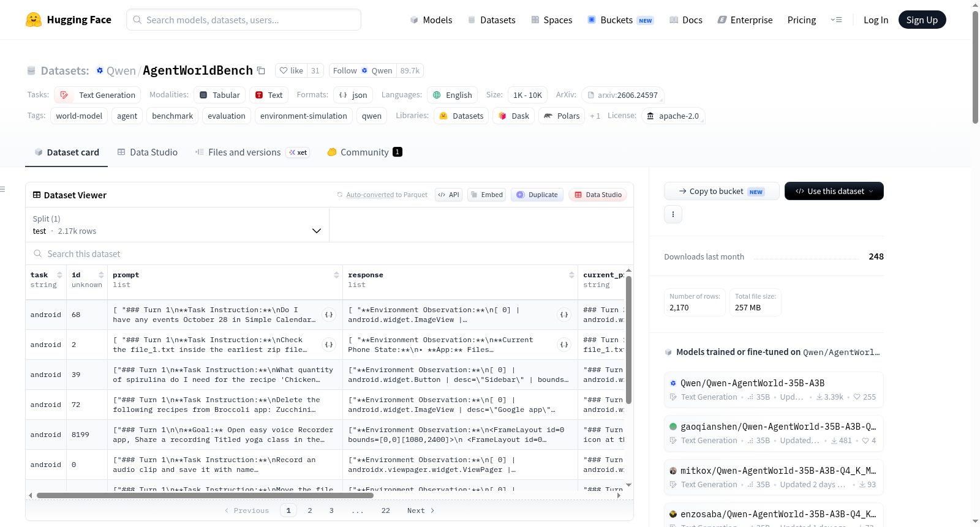This screenshot has height=527, width=980.
Task: Click the Log In link
Action: coord(876,20)
